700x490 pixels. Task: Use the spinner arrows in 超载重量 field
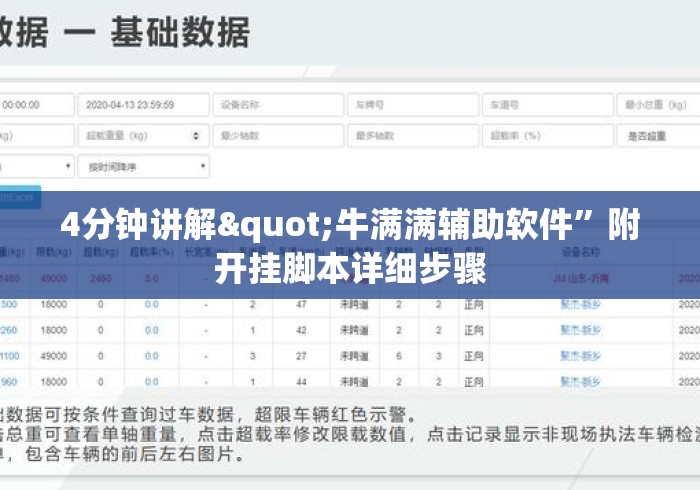coord(196,136)
